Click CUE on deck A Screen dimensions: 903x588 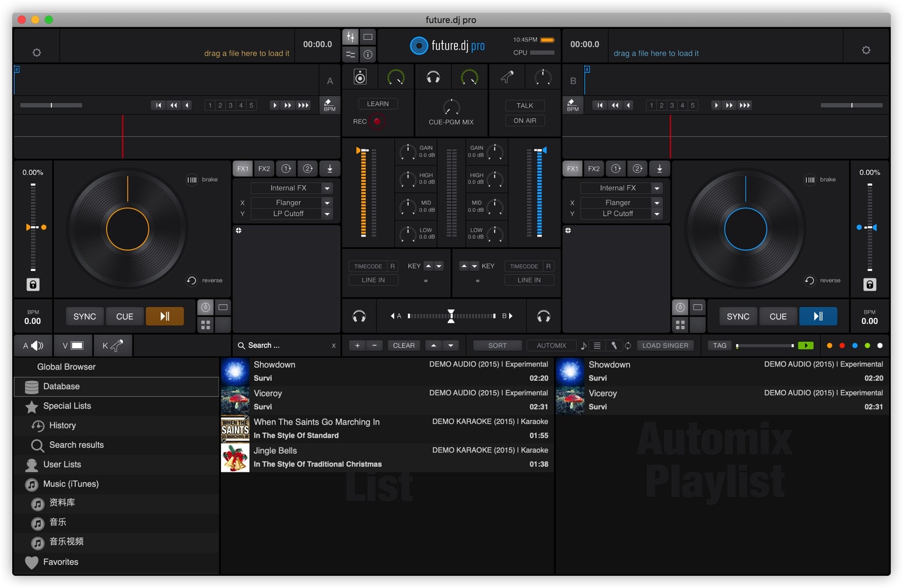(125, 317)
